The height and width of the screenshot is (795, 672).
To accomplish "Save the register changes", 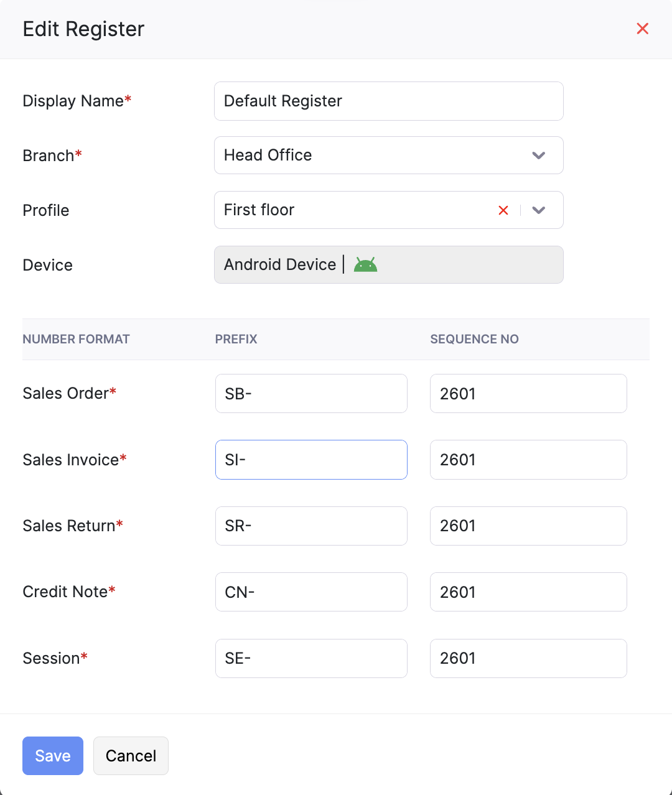I will click(x=53, y=756).
